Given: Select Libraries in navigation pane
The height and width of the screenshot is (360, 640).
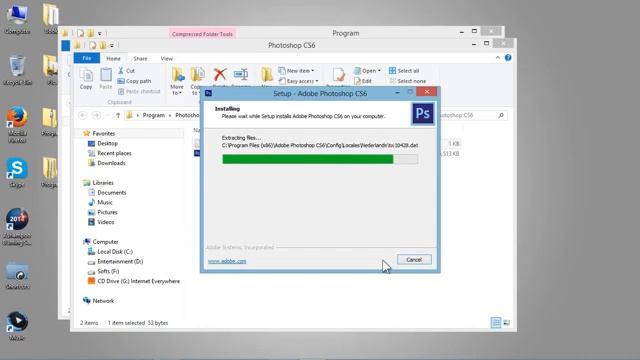Looking at the screenshot, I should (103, 182).
